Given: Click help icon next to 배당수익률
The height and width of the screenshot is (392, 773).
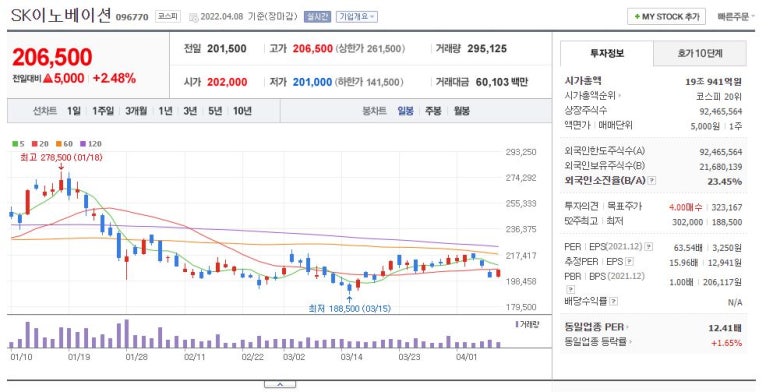Looking at the screenshot, I should point(613,301).
